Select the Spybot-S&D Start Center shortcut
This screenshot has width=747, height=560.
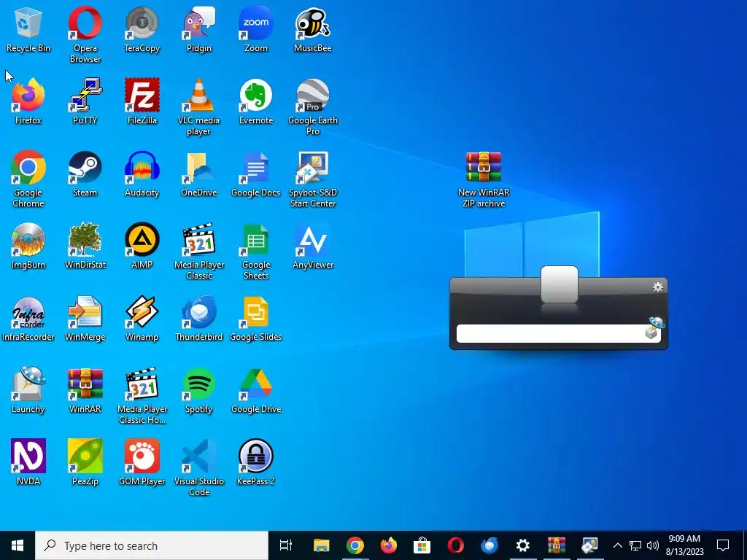click(x=312, y=179)
